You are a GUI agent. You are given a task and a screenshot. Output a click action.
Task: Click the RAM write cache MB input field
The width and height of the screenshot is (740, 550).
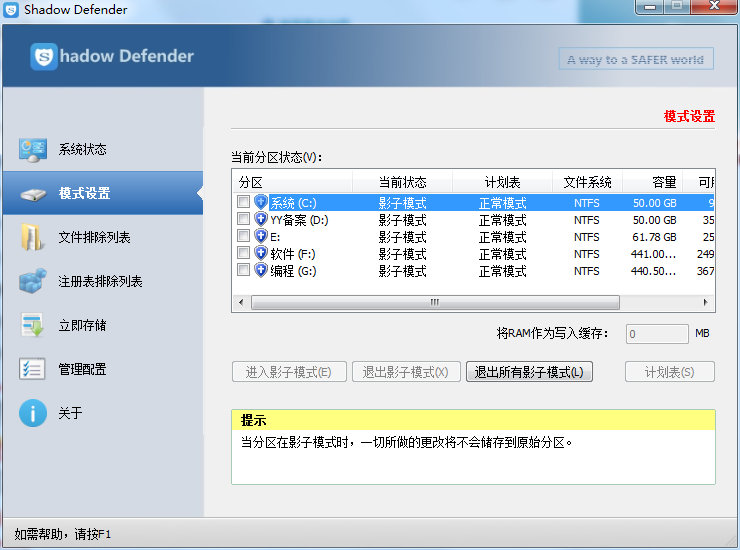click(657, 334)
